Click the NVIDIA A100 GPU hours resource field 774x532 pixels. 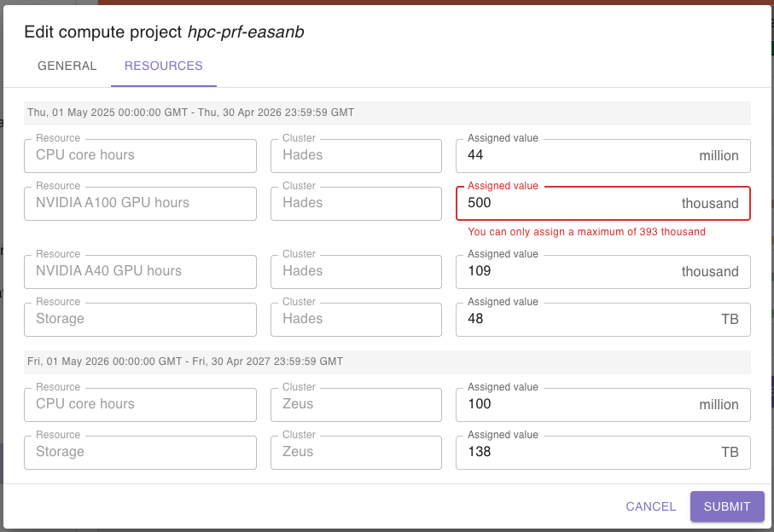point(140,204)
